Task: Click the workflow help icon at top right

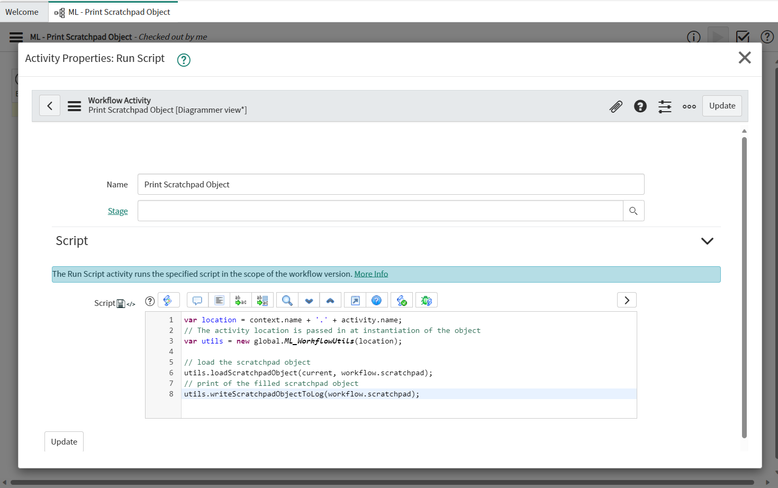Action: (x=767, y=37)
